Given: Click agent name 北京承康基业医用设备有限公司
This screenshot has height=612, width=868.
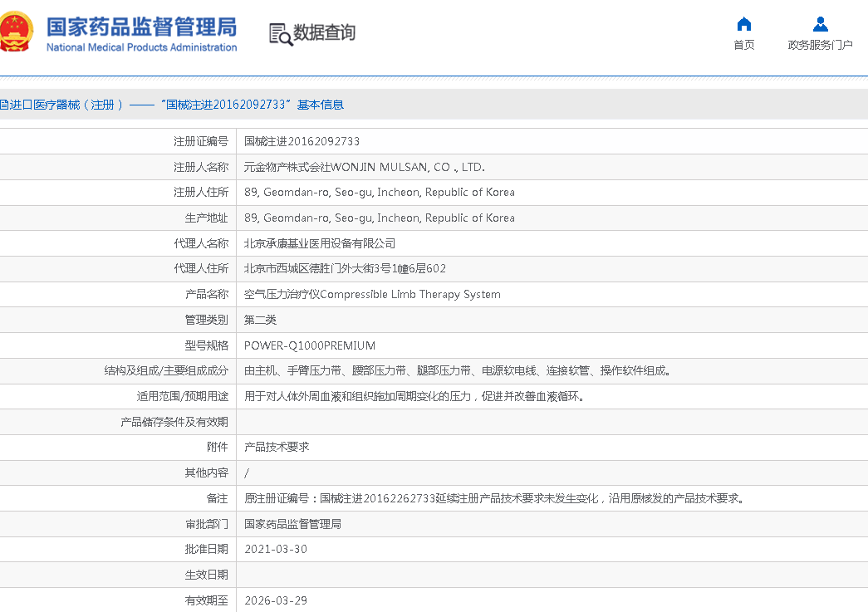Looking at the screenshot, I should coord(320,243).
